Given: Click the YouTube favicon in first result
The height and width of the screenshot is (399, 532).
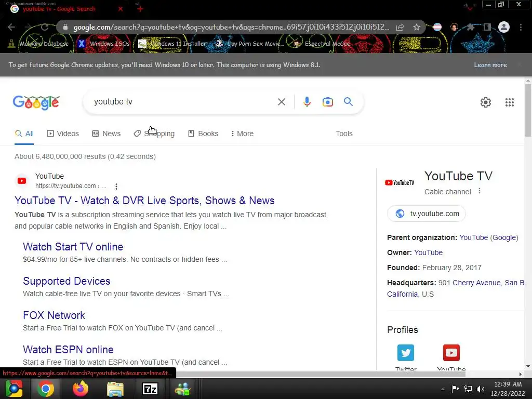Looking at the screenshot, I should 22,181.
